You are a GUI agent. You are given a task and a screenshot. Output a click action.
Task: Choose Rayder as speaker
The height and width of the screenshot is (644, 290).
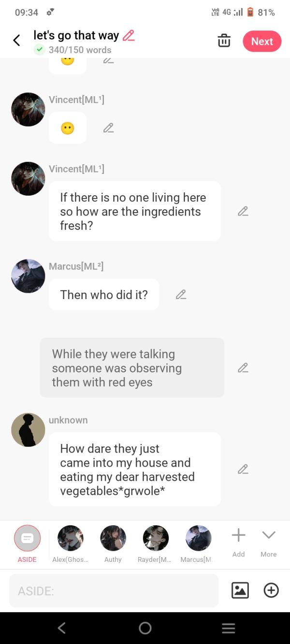coord(156,538)
